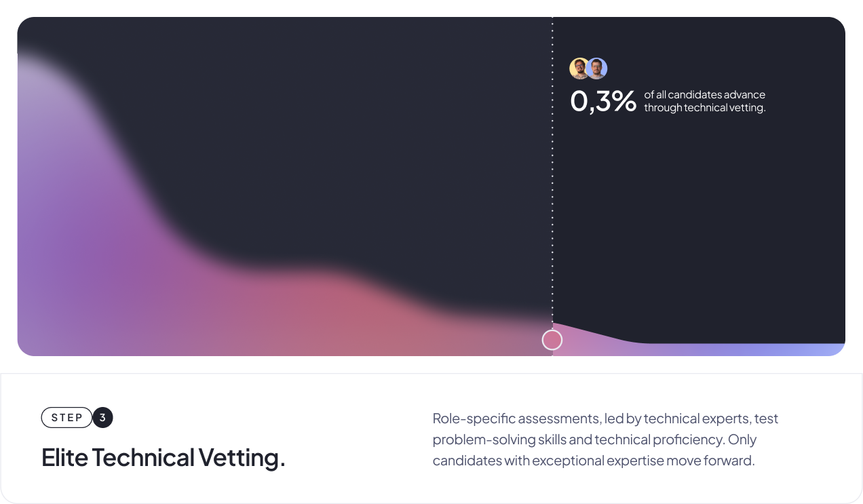Click the dark circular number 3 badge

point(102,418)
